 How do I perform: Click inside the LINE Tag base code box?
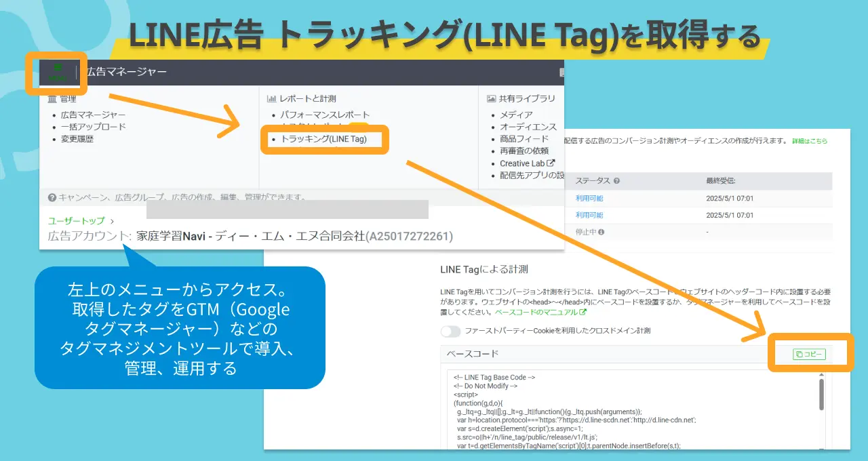631,411
